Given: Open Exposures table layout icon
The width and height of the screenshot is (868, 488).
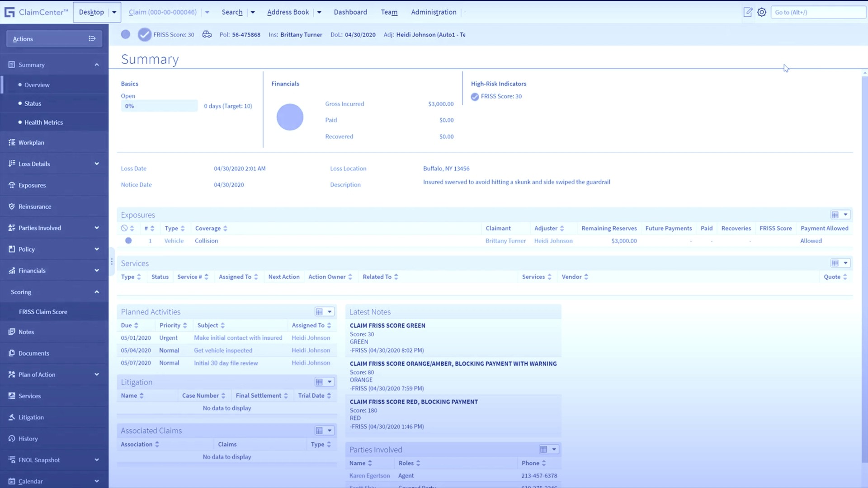Looking at the screenshot, I should [x=835, y=215].
